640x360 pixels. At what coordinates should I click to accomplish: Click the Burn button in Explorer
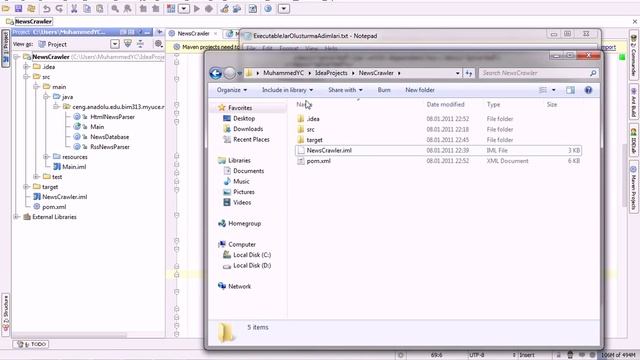(x=384, y=90)
